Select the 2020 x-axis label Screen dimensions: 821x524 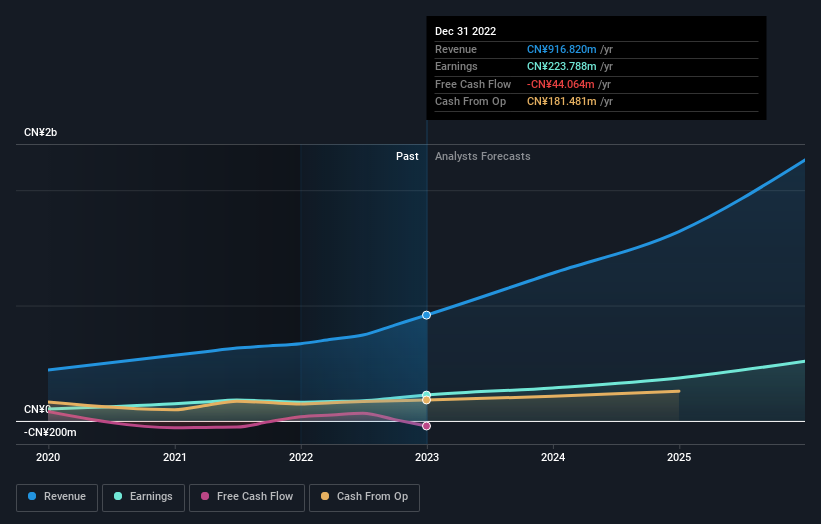coord(48,458)
